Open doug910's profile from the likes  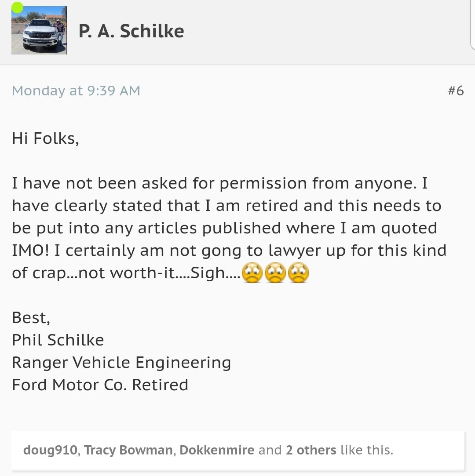[x=50, y=450]
